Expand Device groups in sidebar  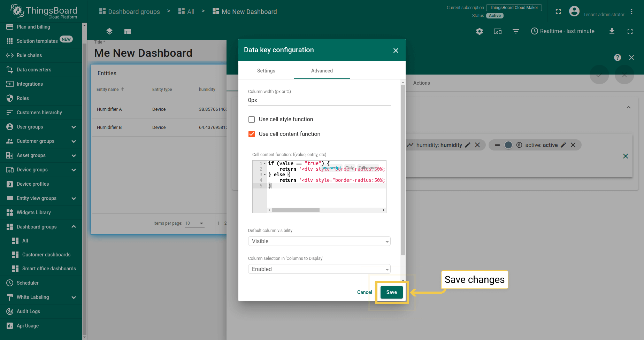click(74, 170)
